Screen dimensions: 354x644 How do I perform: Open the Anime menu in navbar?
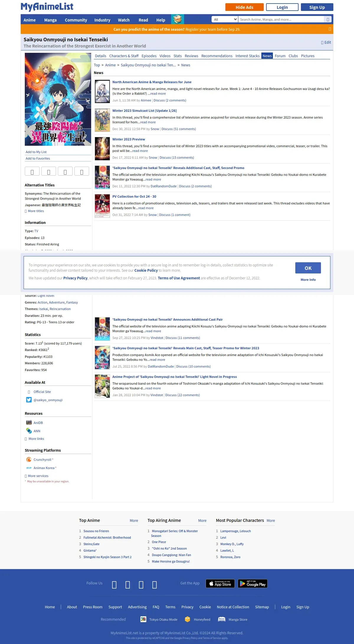click(29, 20)
